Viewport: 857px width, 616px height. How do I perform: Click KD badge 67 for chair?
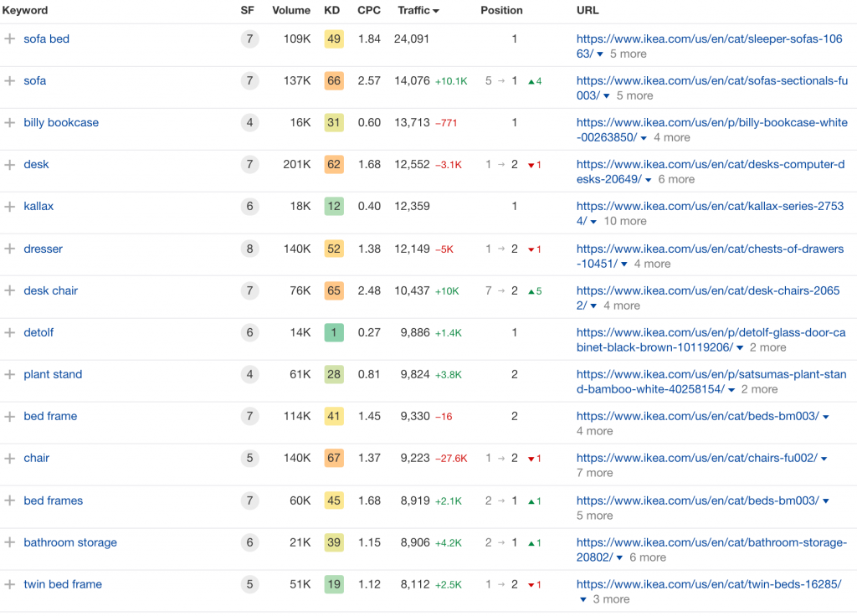334,458
